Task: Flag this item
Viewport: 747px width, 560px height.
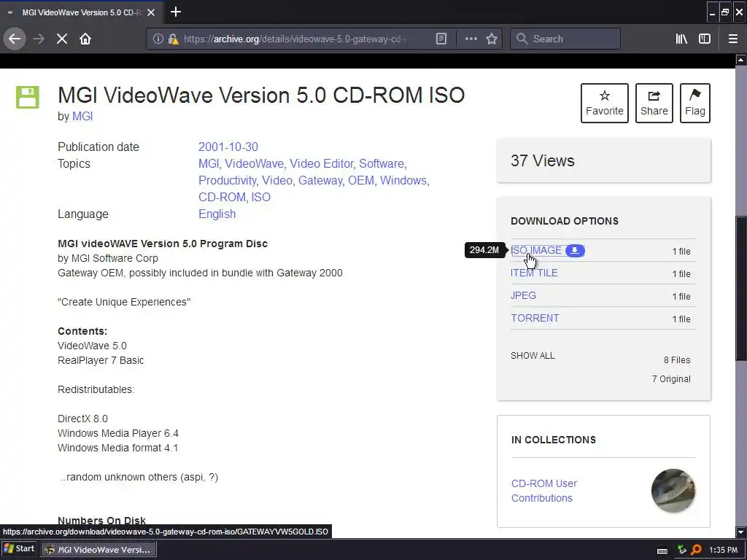Action: 695,103
